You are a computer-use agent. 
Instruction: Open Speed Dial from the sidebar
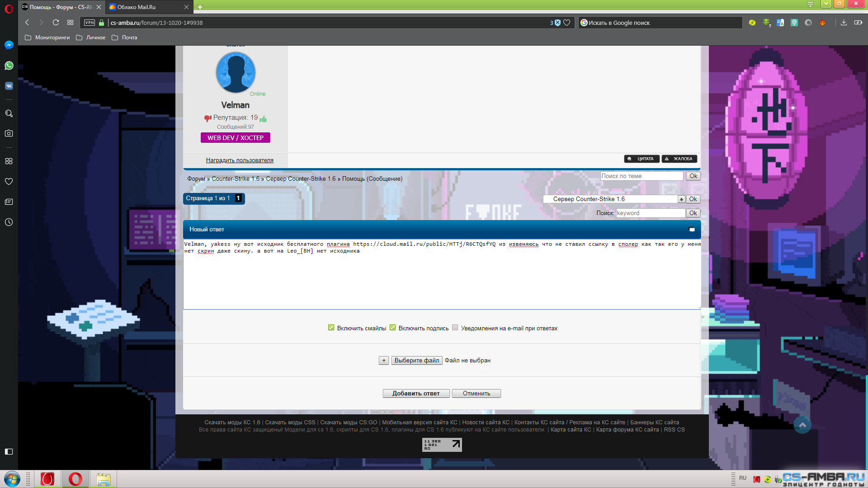click(x=9, y=161)
